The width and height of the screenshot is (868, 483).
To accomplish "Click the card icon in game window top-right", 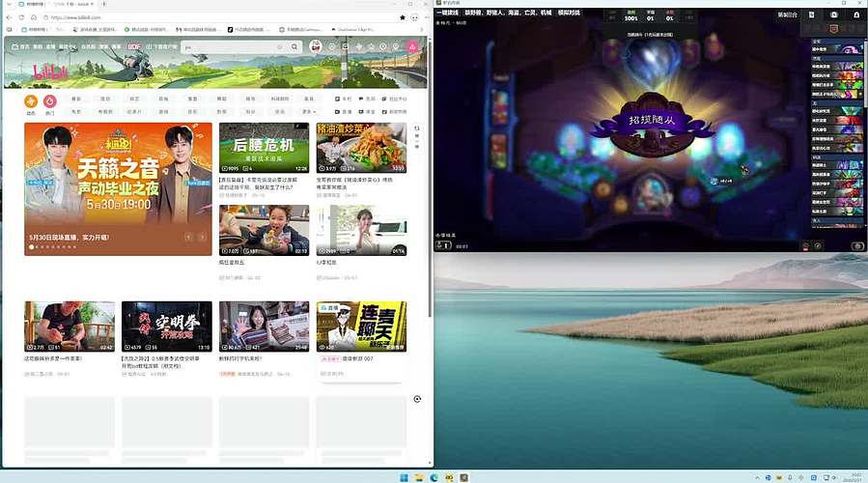I will tap(812, 14).
